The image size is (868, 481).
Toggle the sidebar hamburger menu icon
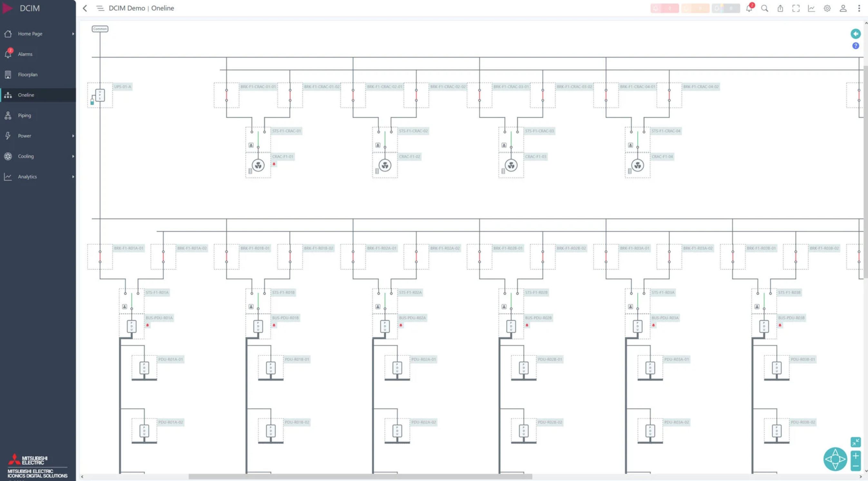coord(100,8)
